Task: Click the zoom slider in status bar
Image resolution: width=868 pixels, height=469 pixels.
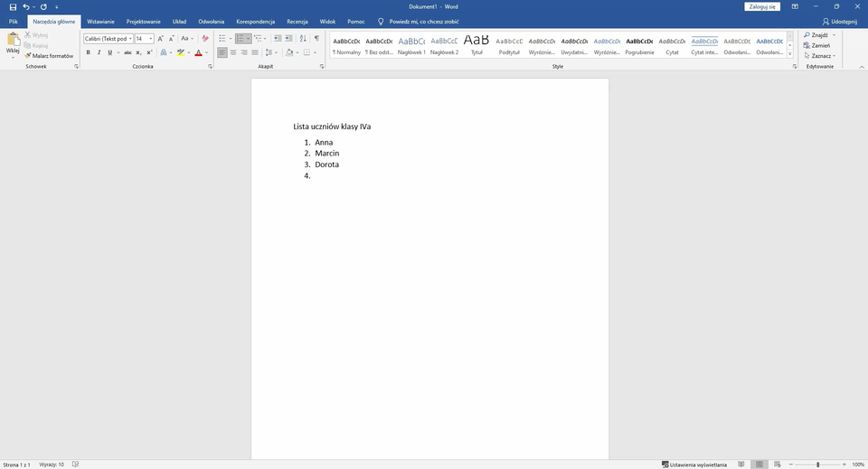Action: point(818,464)
